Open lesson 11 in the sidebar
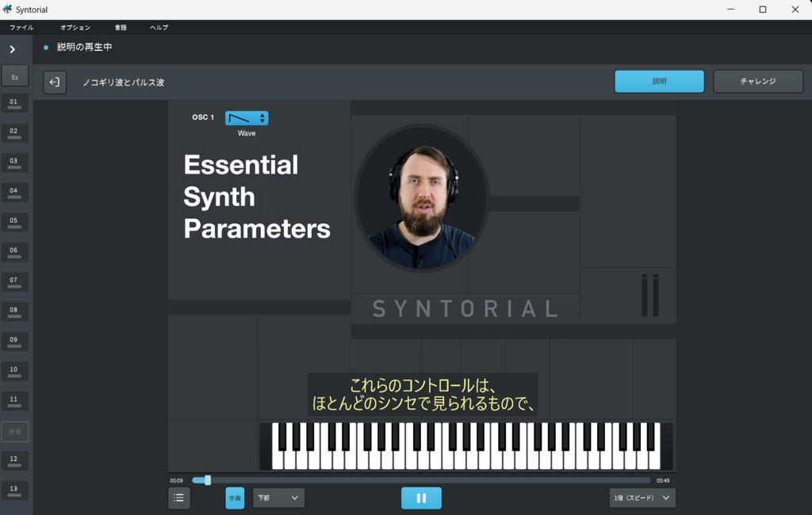Screen dimensions: 812x515 click(x=14, y=402)
